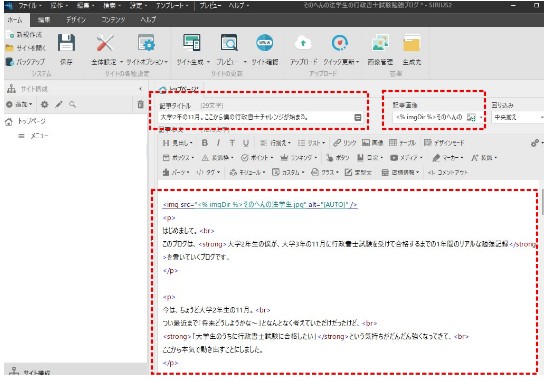Switch to the デザイン ribbon tab
The height and width of the screenshot is (381, 545).
tap(76, 20)
